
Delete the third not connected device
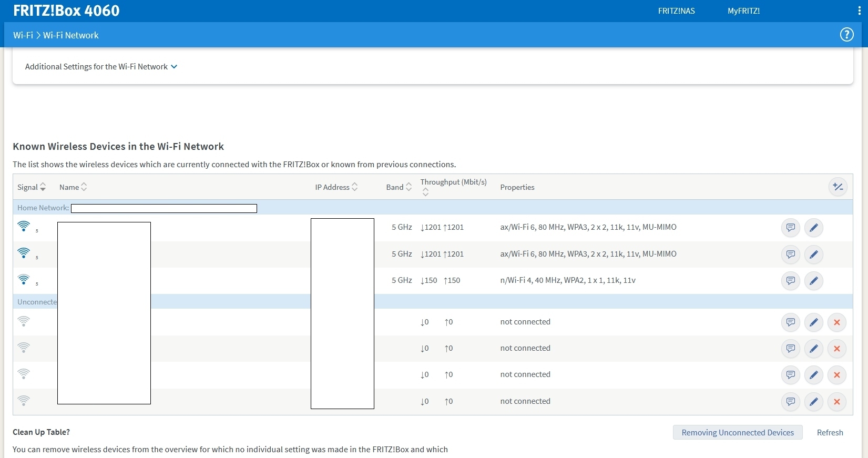[836, 375]
